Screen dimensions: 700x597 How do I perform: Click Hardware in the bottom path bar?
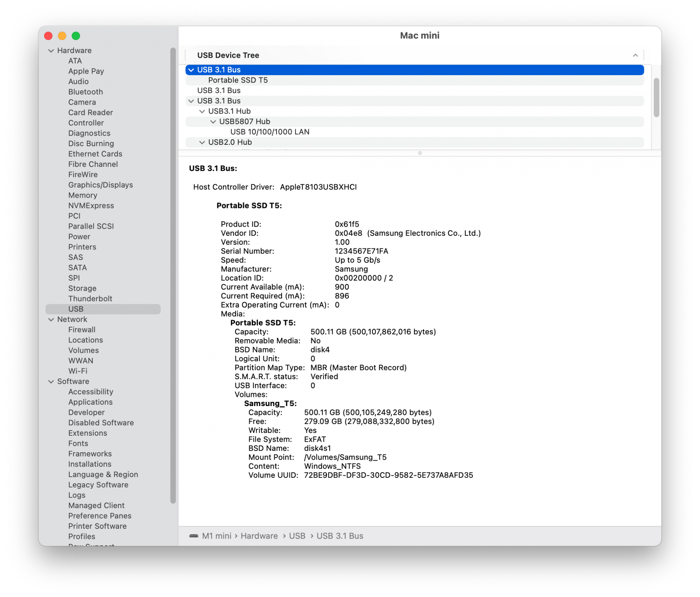pyautogui.click(x=259, y=536)
